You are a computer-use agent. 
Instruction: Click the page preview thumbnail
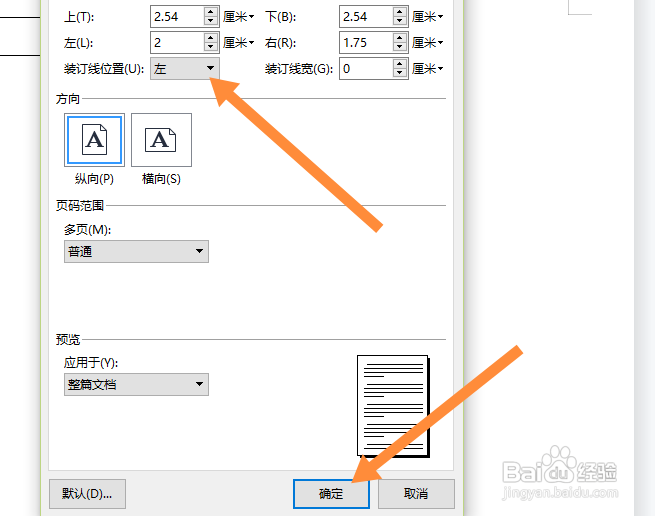393,406
